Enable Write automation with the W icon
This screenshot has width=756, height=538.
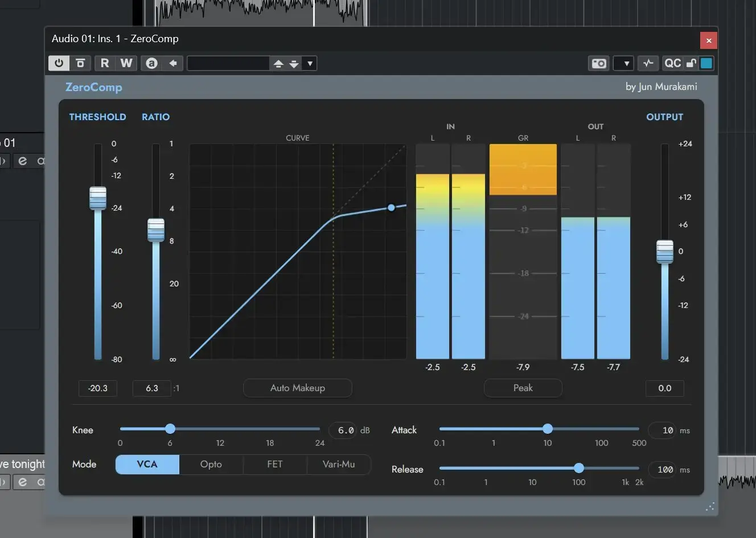click(x=126, y=63)
